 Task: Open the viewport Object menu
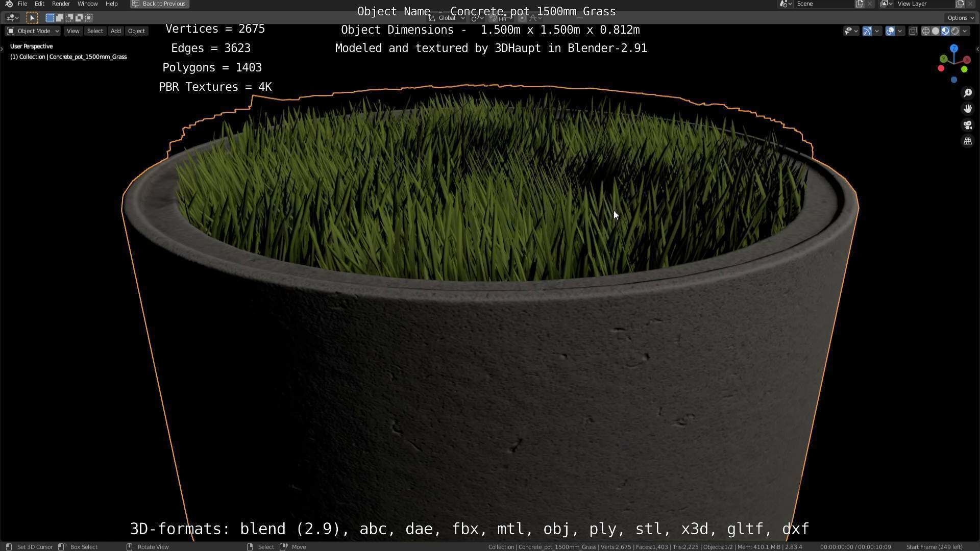click(x=136, y=31)
